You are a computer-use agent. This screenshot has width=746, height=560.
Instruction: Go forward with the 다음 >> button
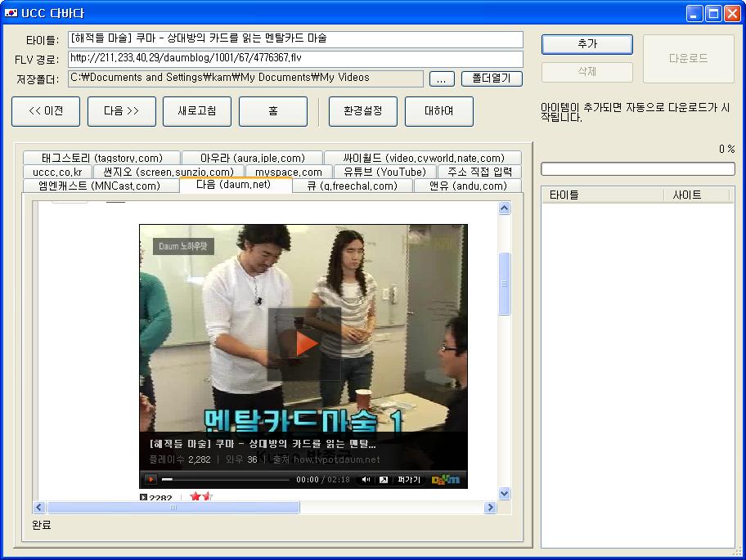(x=121, y=111)
